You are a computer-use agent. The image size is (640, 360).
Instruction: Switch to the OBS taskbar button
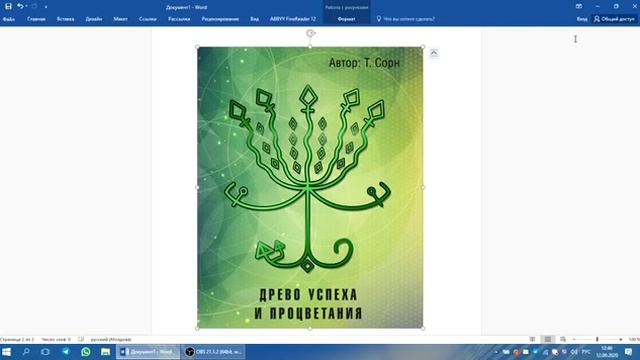(x=213, y=352)
